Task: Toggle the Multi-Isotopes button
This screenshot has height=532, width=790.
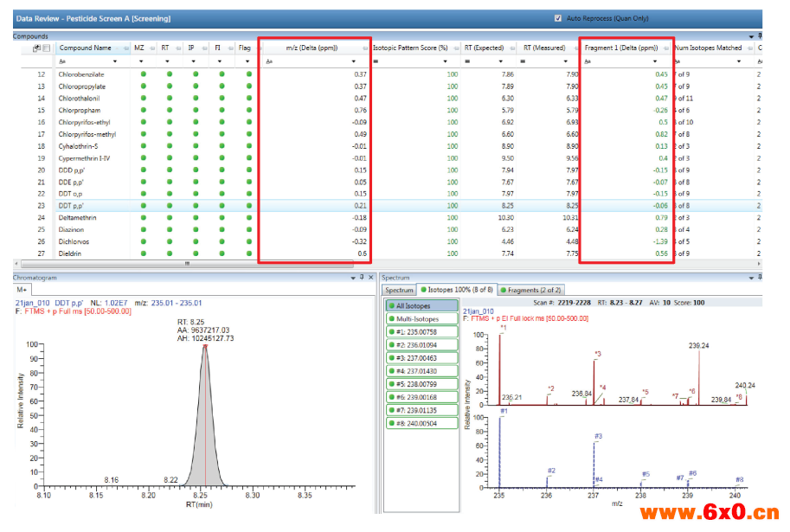Action: 422,319
